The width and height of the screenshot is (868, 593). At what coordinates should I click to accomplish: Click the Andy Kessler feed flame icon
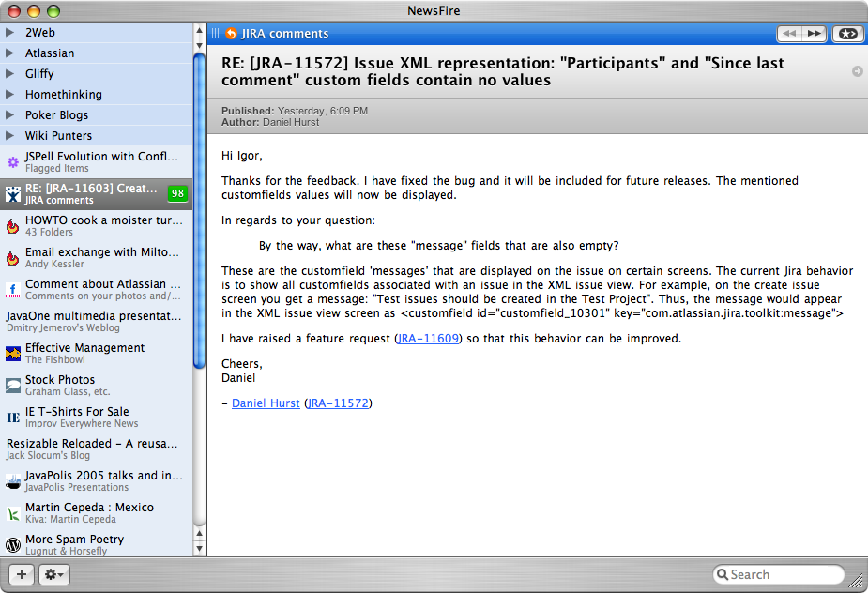point(13,258)
